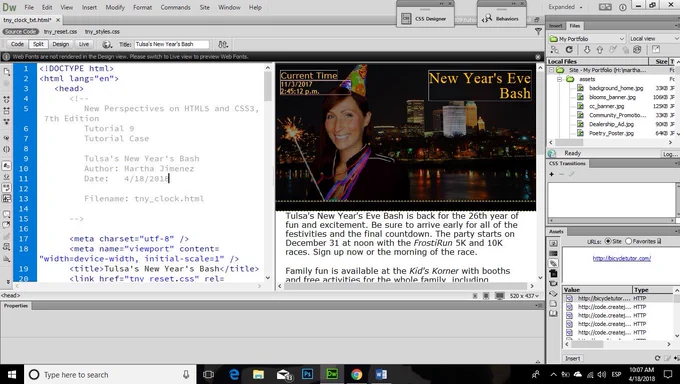Click the plus icon in CSS Transitions

click(x=552, y=174)
